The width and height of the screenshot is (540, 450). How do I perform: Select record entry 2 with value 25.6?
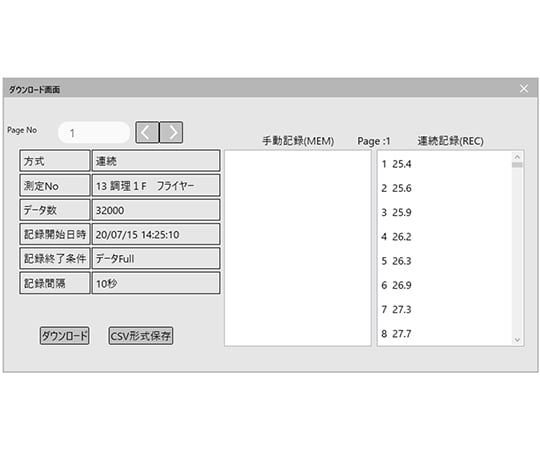pyautogui.click(x=396, y=188)
